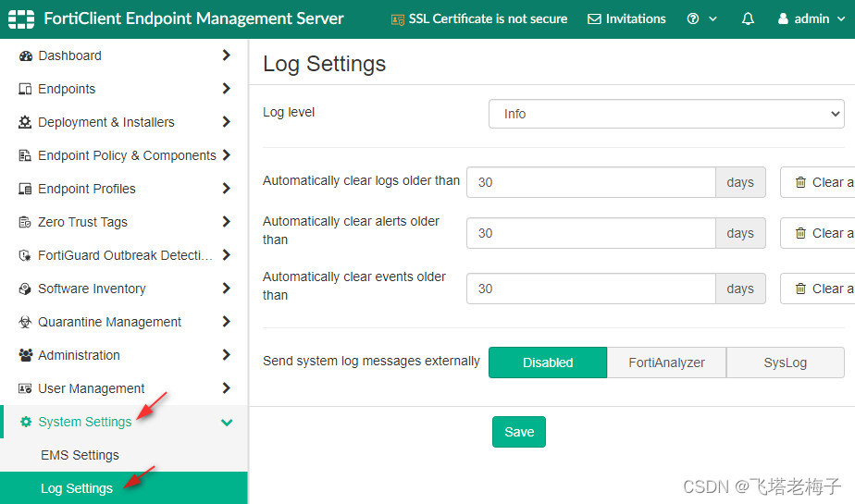Open the Log level dropdown
The height and width of the screenshot is (504, 855).
point(666,114)
